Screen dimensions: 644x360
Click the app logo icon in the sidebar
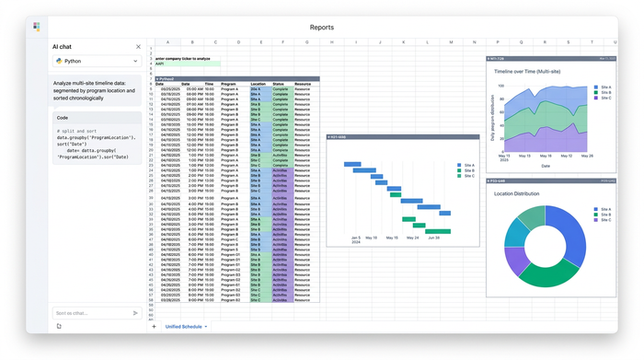point(37,27)
